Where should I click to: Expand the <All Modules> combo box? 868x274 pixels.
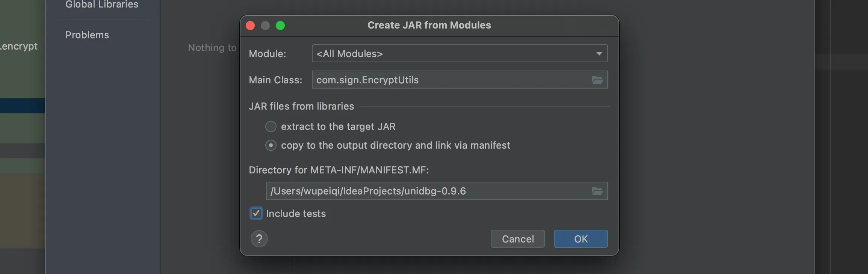[460, 53]
